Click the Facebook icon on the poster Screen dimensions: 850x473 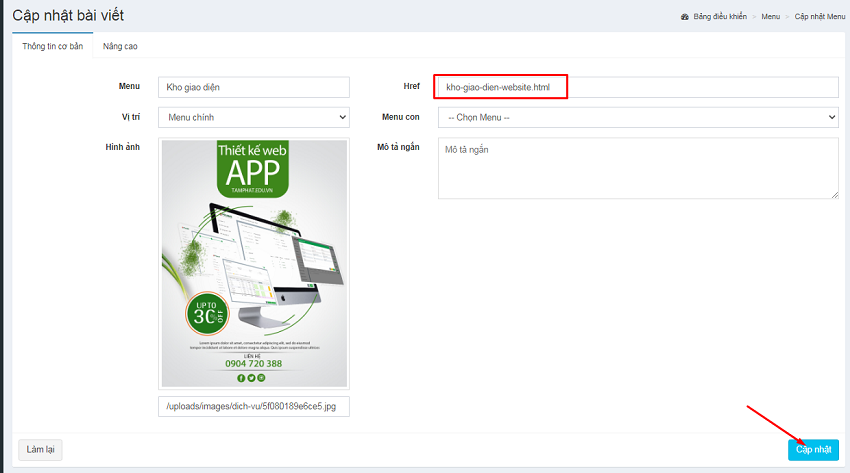(x=241, y=377)
